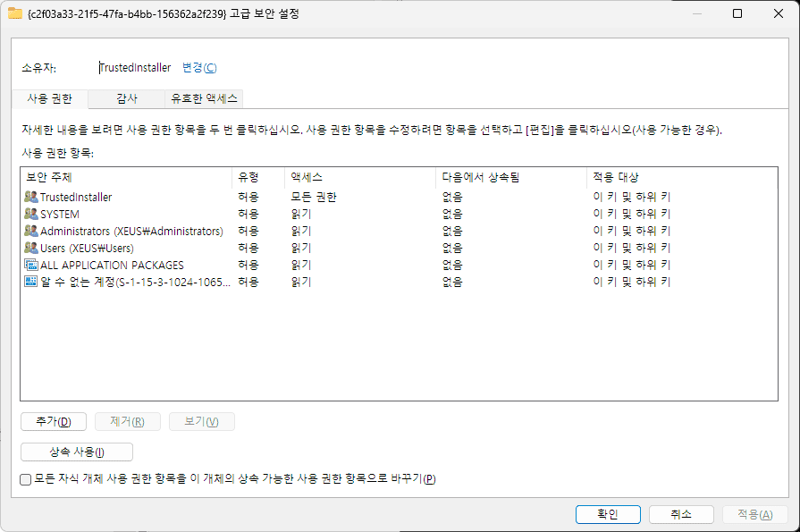Click the folder icon in title bar
800x532 pixels.
click(x=14, y=13)
